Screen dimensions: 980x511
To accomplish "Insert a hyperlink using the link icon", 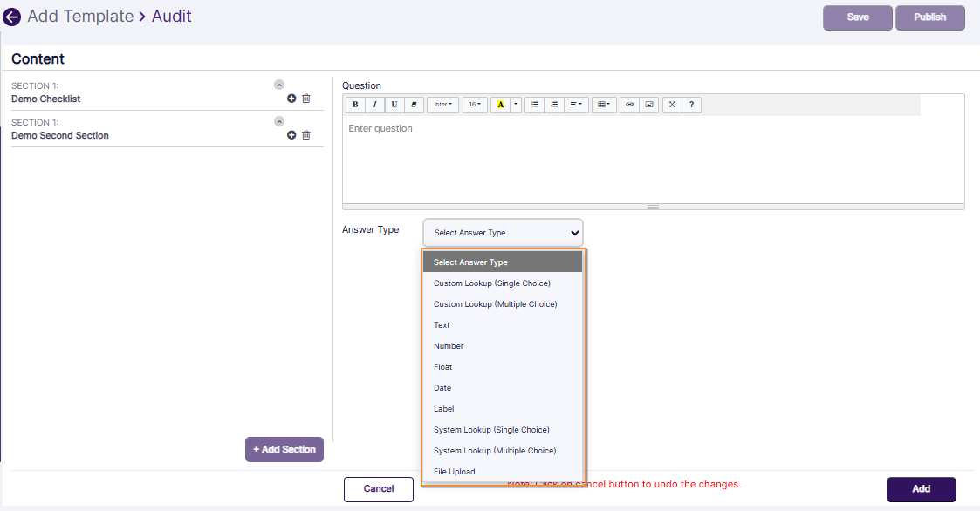I will [629, 105].
